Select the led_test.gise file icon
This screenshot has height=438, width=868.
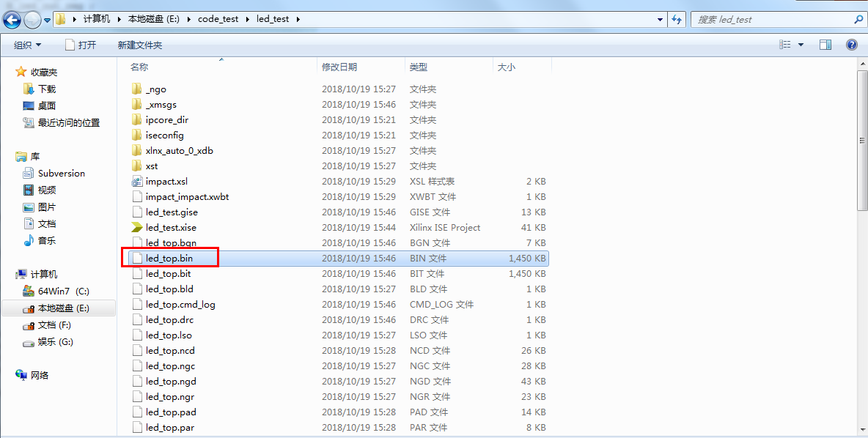click(x=137, y=212)
